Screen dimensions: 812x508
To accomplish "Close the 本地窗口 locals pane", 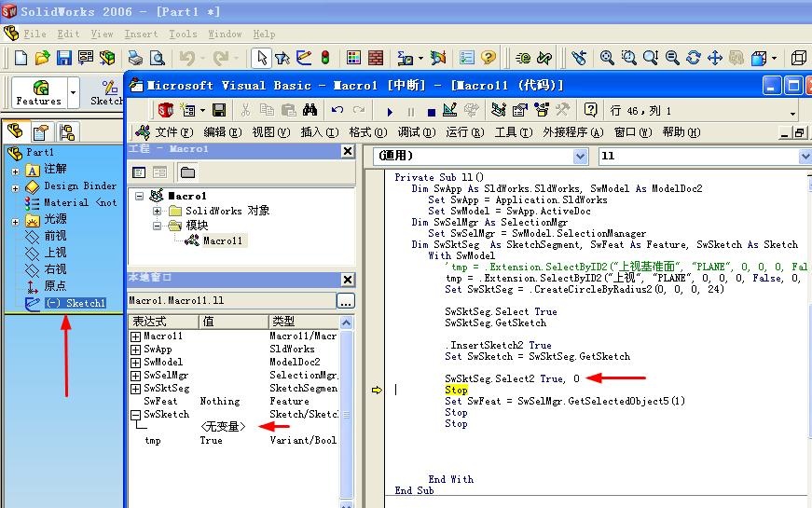I will pos(348,280).
